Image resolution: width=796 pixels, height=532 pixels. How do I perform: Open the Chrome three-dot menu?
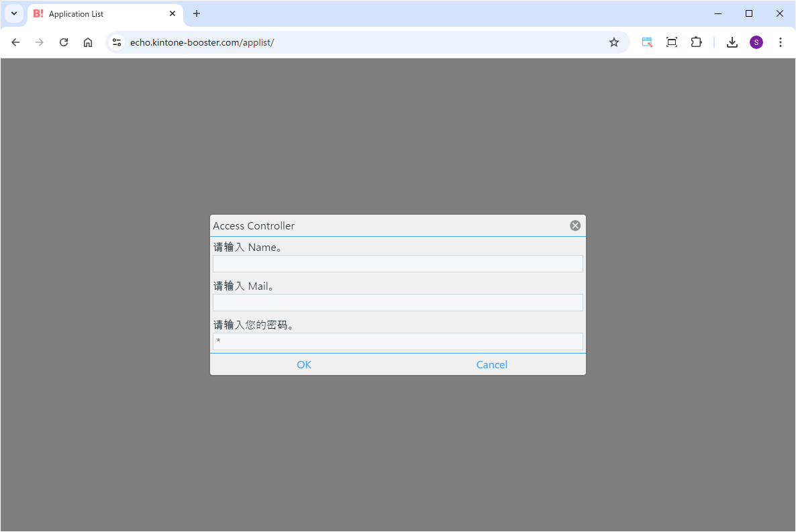point(780,42)
